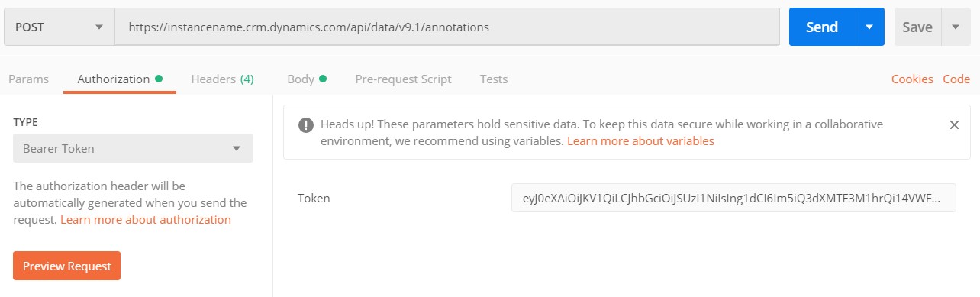Follow Learn more about authorization link
The height and width of the screenshot is (297, 980).
point(146,220)
